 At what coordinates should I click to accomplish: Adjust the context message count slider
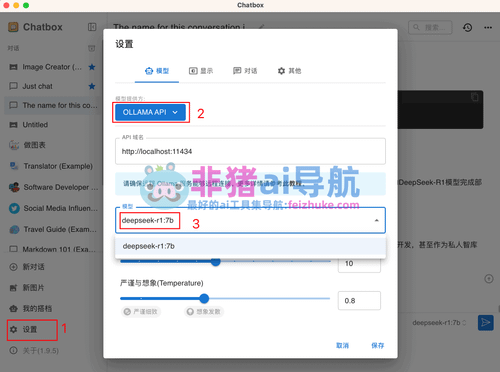(x=216, y=262)
